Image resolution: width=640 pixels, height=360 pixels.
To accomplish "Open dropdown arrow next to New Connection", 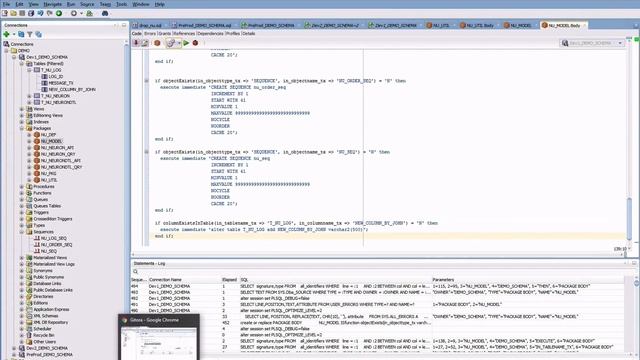I will point(14,35).
